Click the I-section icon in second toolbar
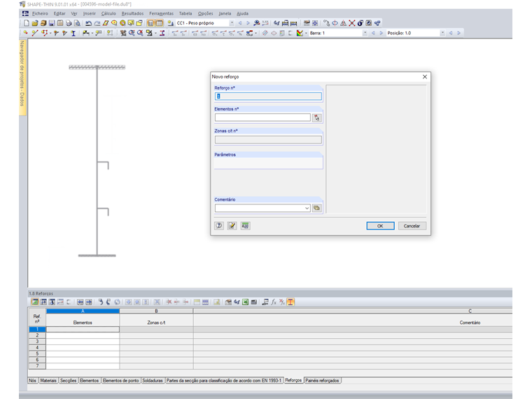This screenshot has height=399, width=532. pyautogui.click(x=73, y=33)
